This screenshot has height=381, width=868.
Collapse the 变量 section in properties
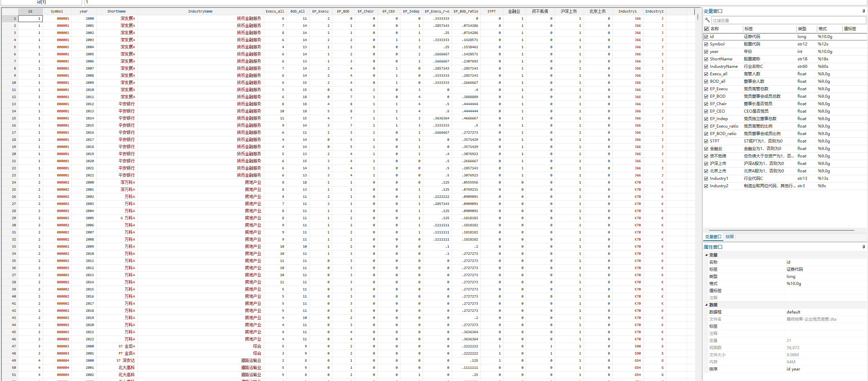coord(707,255)
